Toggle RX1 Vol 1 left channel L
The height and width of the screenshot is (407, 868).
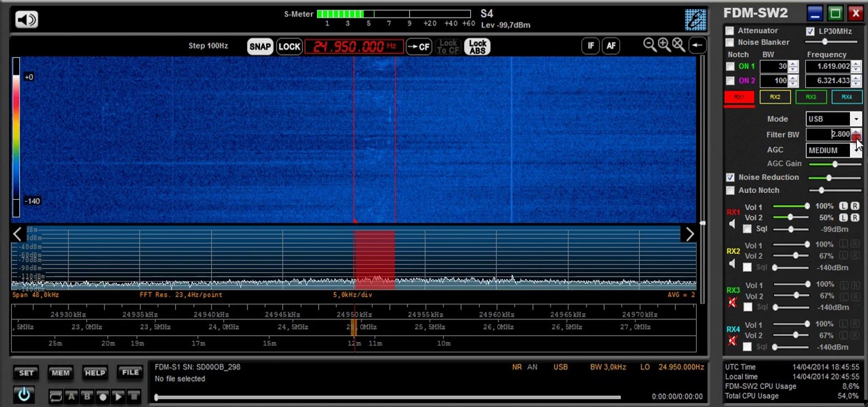pyautogui.click(x=843, y=206)
